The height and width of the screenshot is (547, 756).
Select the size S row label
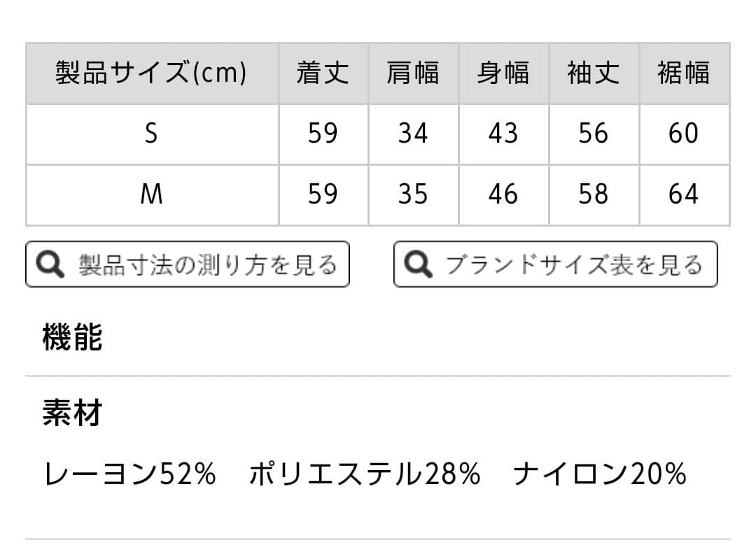[150, 134]
